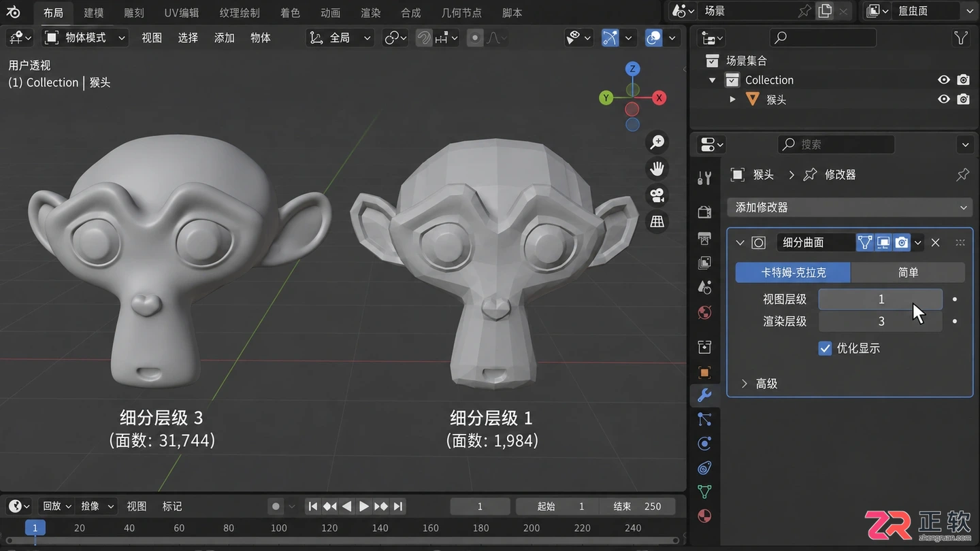Open the Scene properties tab icon
This screenshot has height=551, width=980.
(x=704, y=287)
